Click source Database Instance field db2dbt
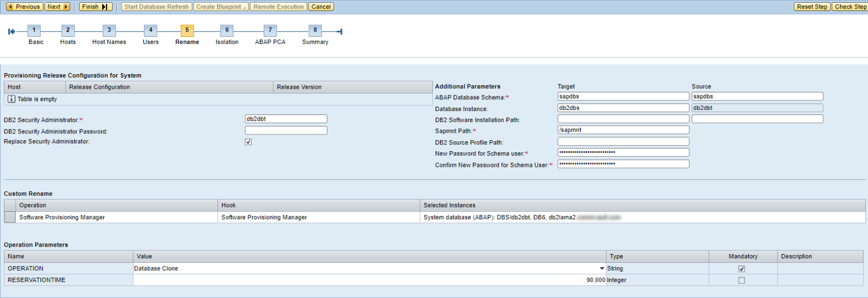868x298 pixels. (x=758, y=108)
